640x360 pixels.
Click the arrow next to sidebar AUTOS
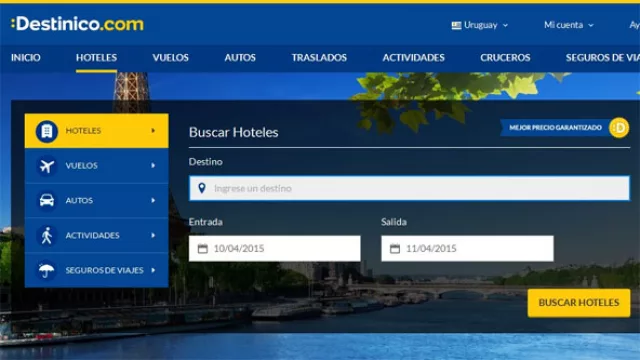click(x=153, y=200)
